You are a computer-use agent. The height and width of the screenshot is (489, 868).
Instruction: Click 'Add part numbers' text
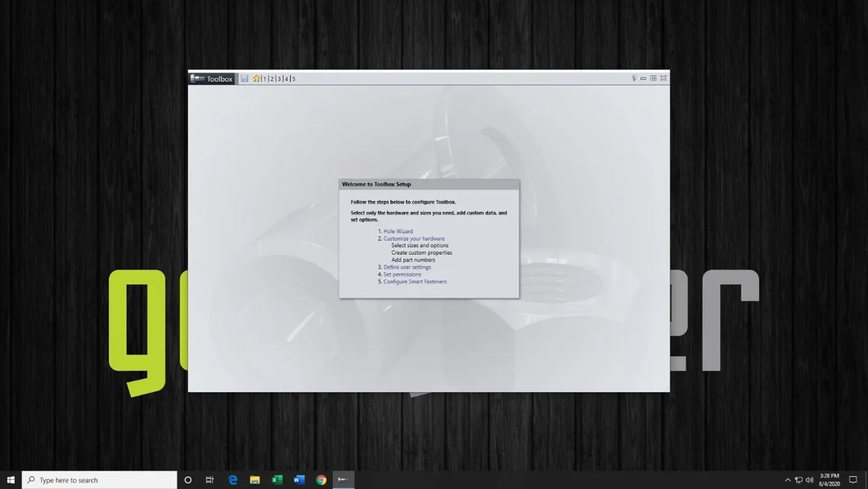pyautogui.click(x=413, y=260)
